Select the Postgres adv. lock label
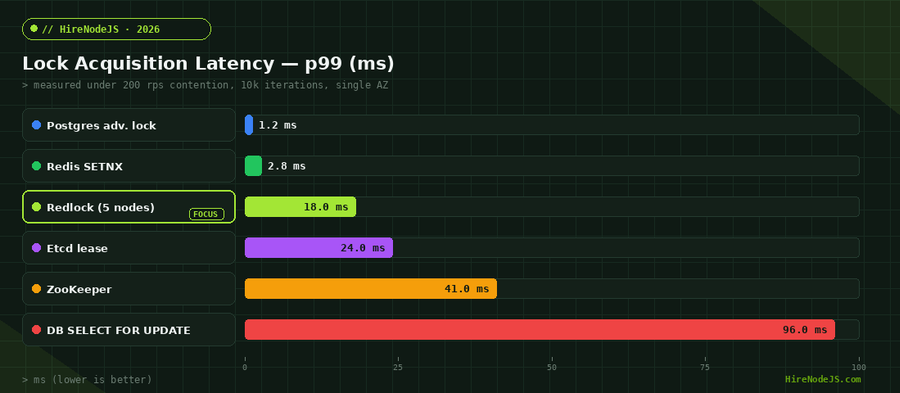The height and width of the screenshot is (393, 900). point(101,125)
